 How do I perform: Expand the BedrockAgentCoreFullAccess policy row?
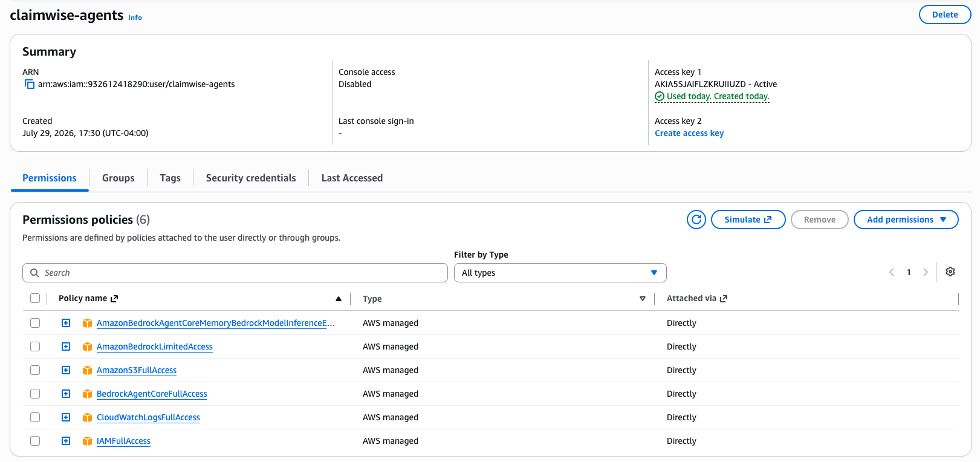66,394
